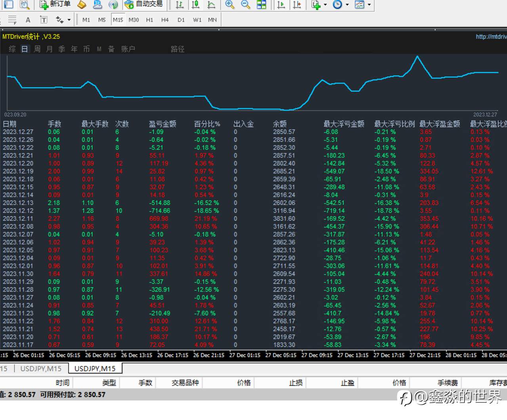Expand the indicators dropdown arrow

pyautogui.click(x=325, y=5)
